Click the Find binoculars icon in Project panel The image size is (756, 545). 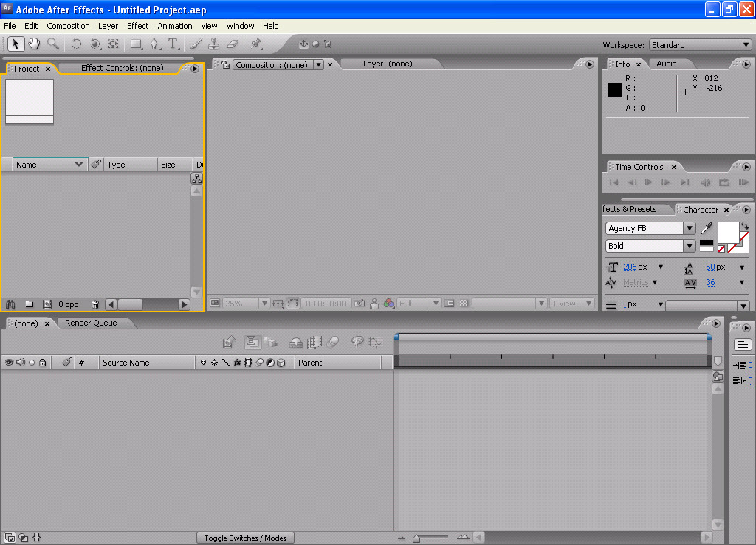pos(10,304)
